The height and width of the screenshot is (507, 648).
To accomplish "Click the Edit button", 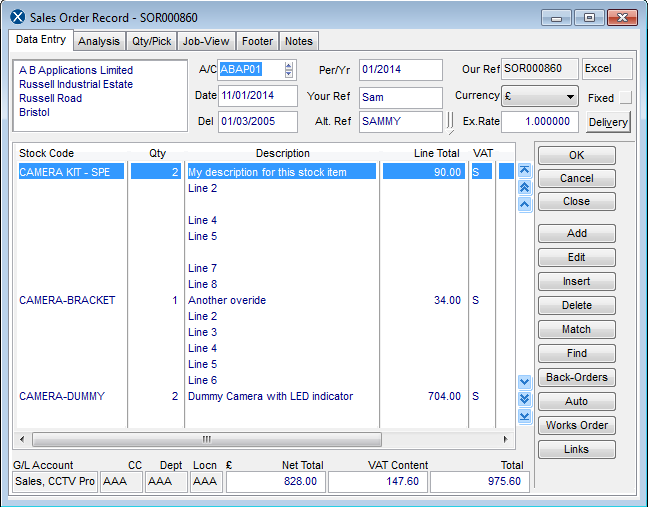I will coord(577,257).
